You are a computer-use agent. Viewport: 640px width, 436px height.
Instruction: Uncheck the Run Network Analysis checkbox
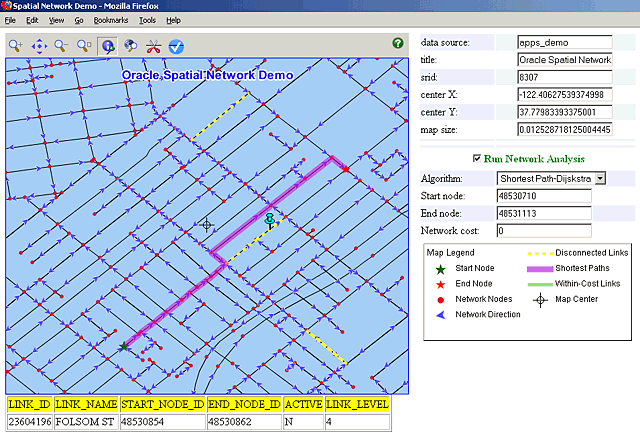coord(476,158)
